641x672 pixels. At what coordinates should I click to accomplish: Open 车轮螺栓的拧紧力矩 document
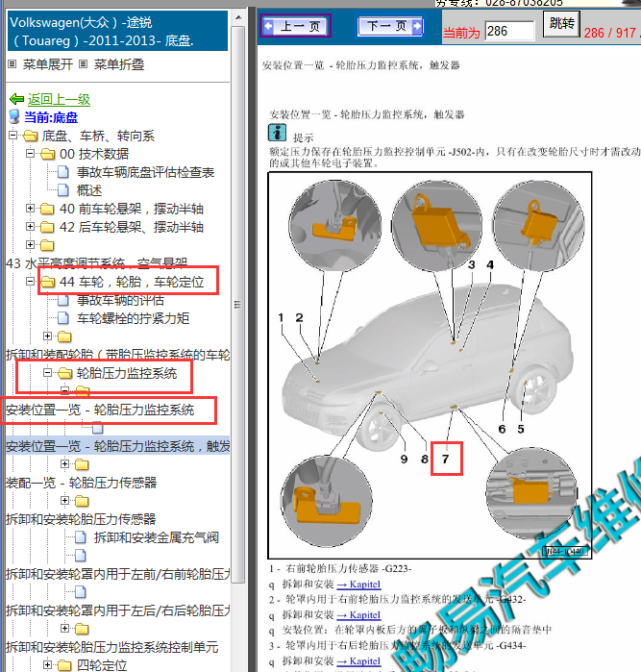coord(133,318)
